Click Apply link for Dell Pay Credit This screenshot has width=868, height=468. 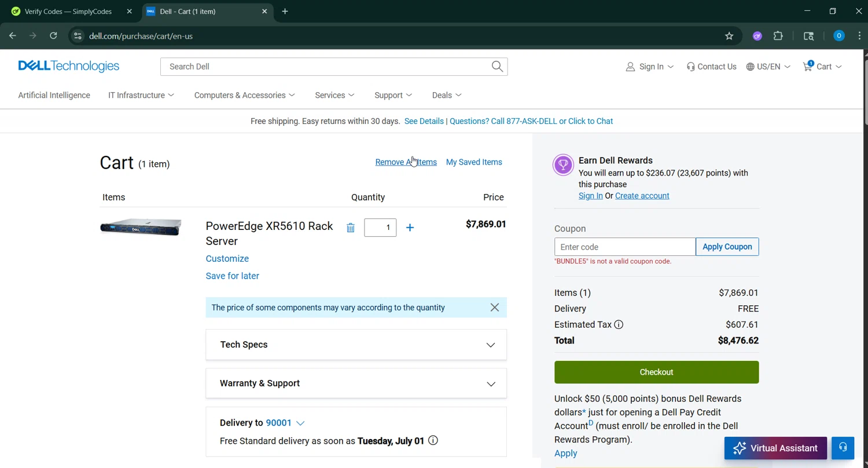(566, 454)
